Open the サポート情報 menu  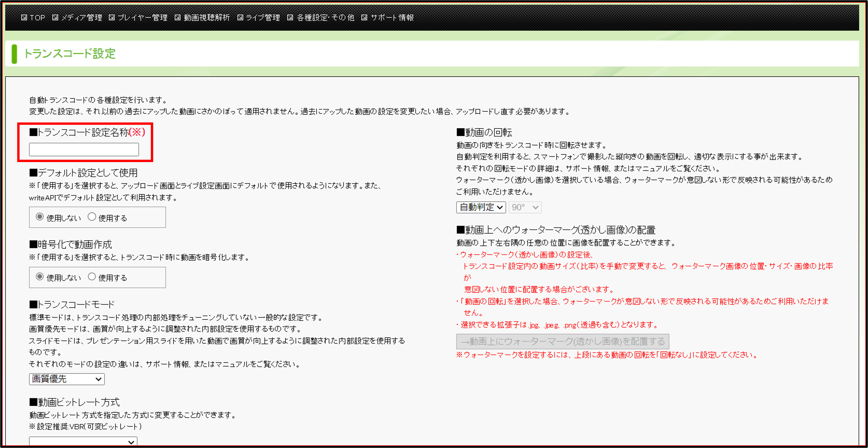pyautogui.click(x=392, y=17)
